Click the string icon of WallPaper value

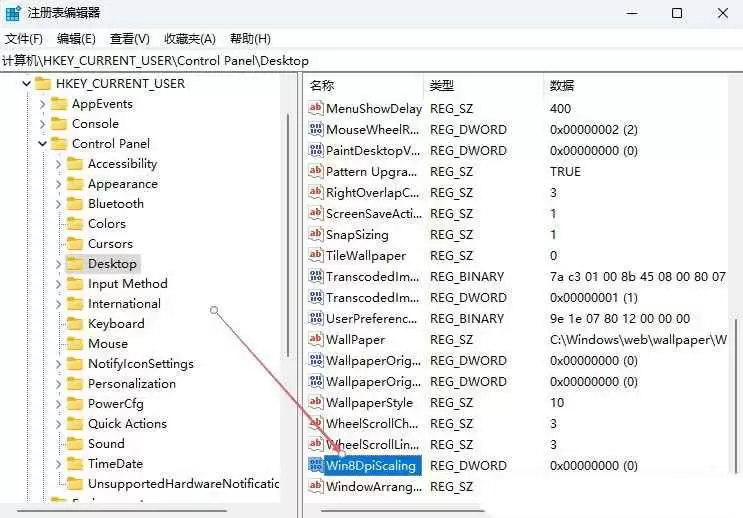(x=316, y=339)
